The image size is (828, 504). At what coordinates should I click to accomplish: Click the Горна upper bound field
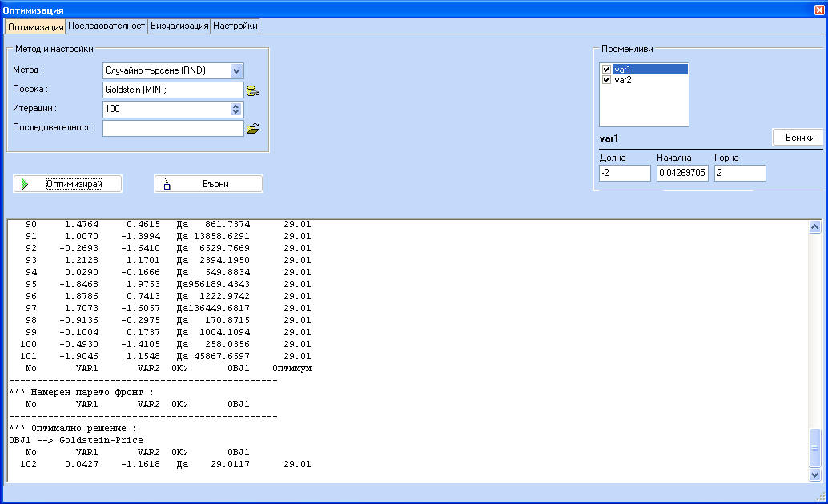tap(740, 173)
